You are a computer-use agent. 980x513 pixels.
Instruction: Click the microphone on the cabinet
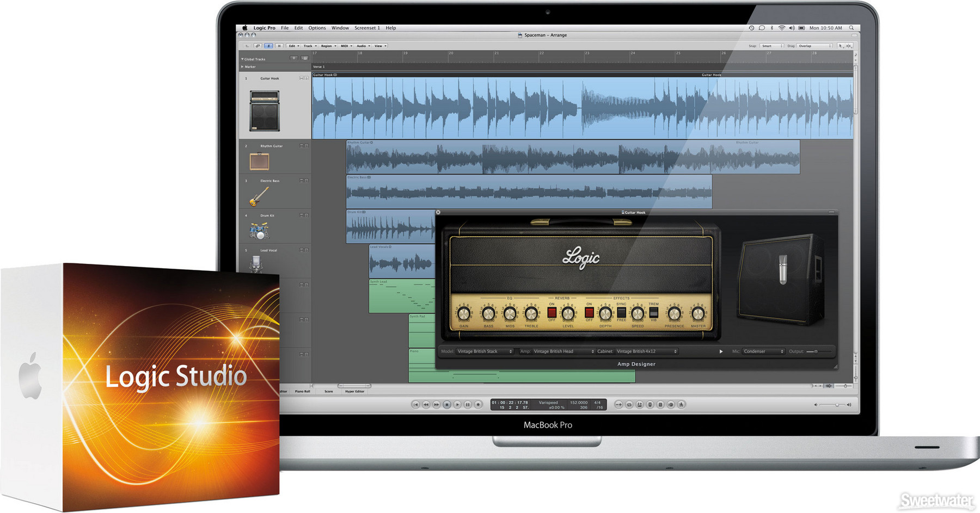(x=783, y=269)
